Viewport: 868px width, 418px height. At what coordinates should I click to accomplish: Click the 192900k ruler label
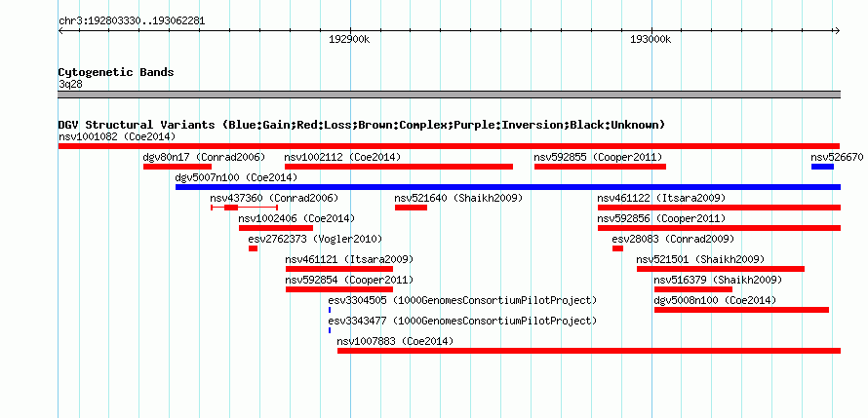pyautogui.click(x=349, y=39)
